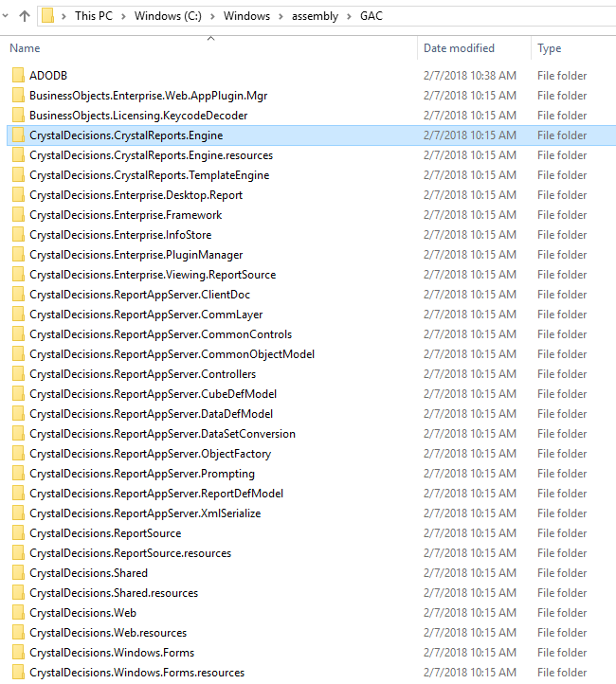Click CrystalDecisions.Enterprise.Viewing.ReportSource folder icon
This screenshot has height=684, width=616.
click(18, 275)
